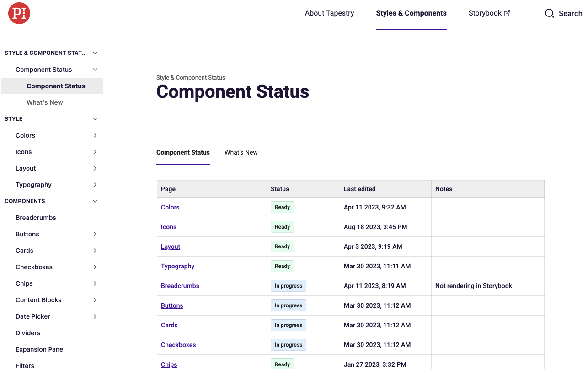Select Dividers in the sidebar

click(28, 333)
